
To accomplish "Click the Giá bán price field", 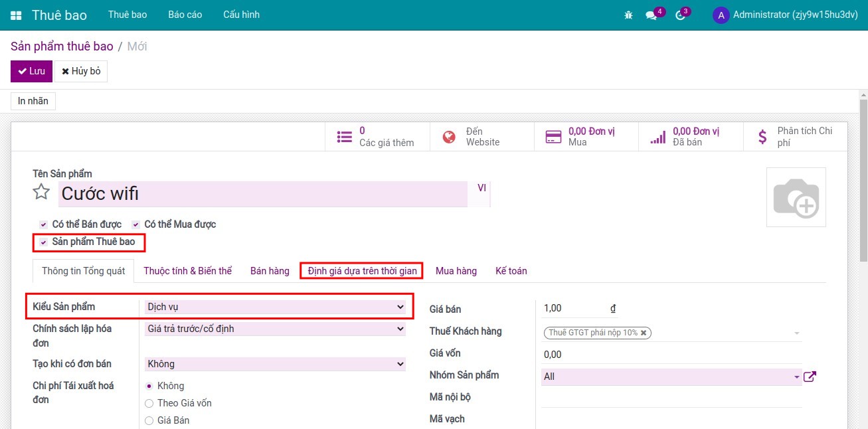I will pyautogui.click(x=574, y=308).
